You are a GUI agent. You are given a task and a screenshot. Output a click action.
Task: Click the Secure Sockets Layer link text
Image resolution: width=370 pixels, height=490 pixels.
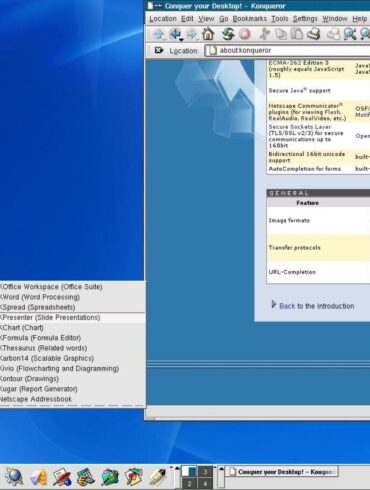click(300, 127)
